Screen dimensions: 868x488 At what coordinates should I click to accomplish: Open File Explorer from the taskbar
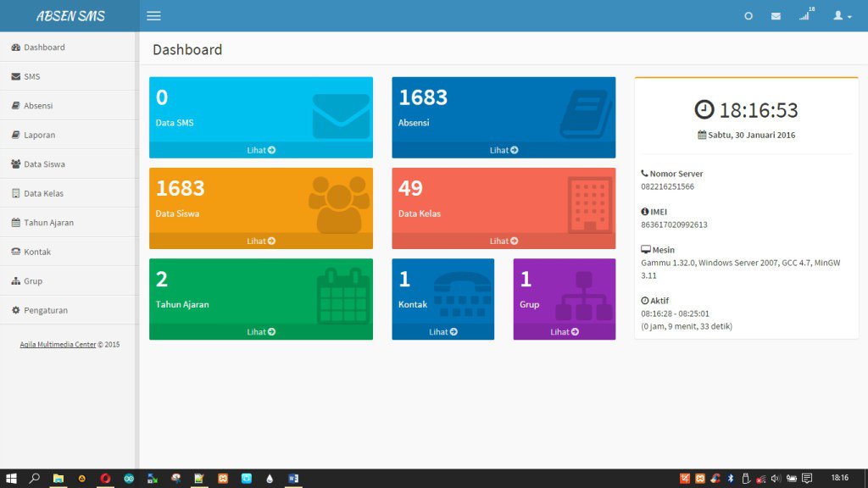click(x=58, y=478)
